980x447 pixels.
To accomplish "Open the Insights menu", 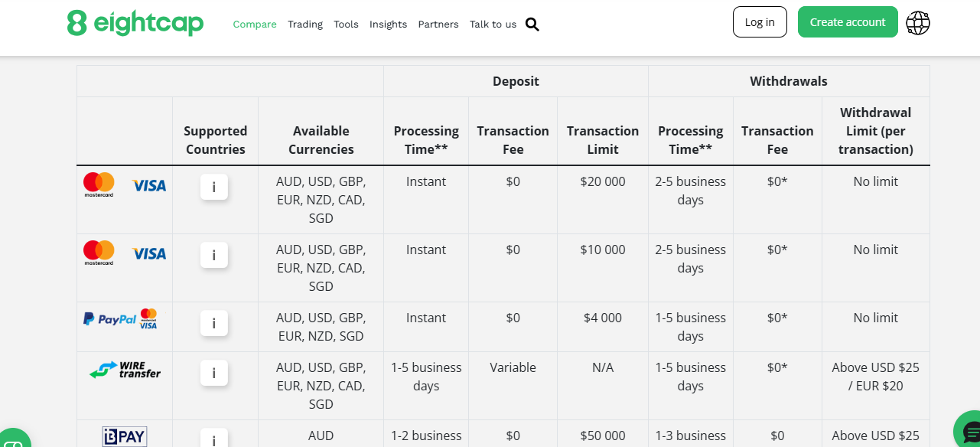I will click(388, 24).
